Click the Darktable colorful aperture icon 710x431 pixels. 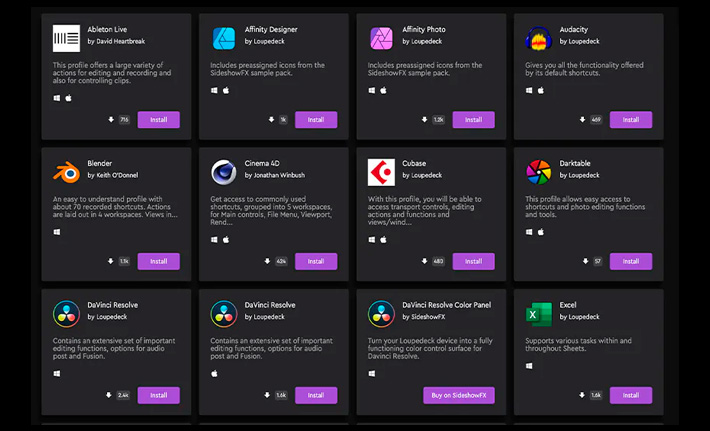(538, 172)
